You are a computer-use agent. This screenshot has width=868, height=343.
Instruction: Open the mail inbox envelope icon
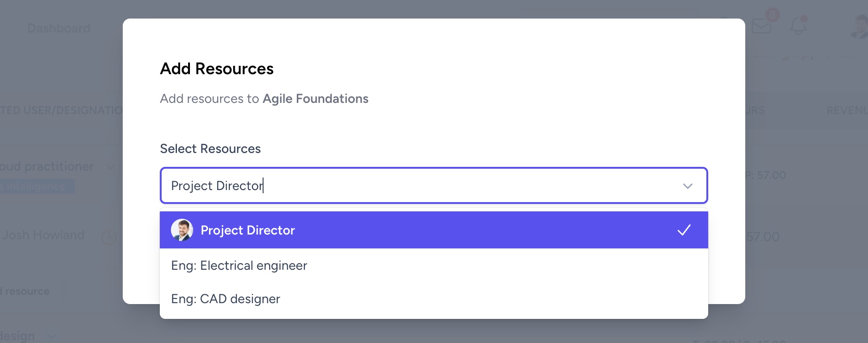coord(761,26)
